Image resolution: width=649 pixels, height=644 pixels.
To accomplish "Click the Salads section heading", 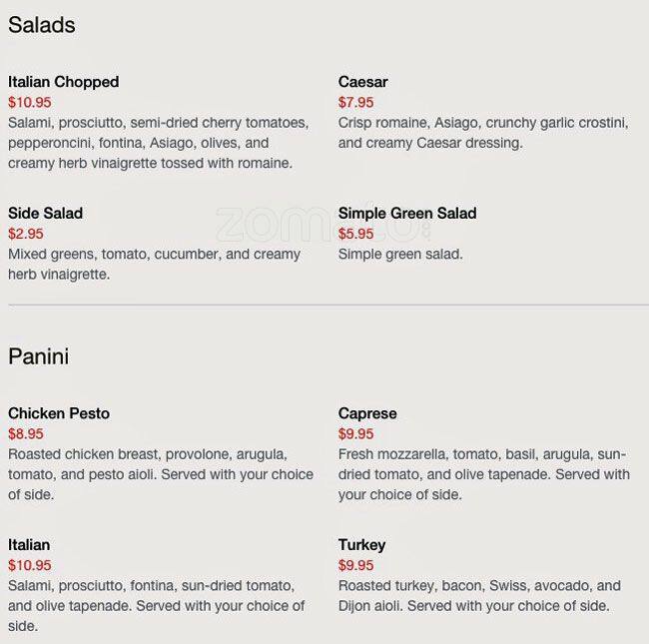I will click(x=41, y=25).
